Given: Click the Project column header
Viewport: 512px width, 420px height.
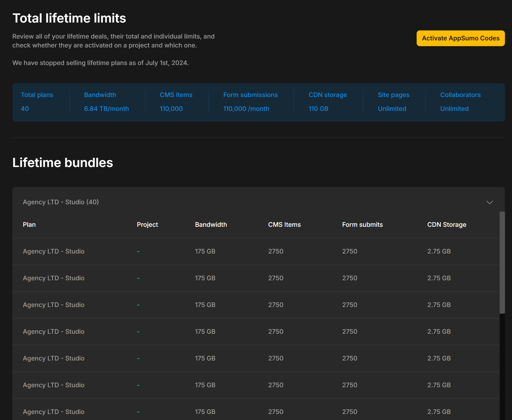Looking at the screenshot, I should point(147,225).
